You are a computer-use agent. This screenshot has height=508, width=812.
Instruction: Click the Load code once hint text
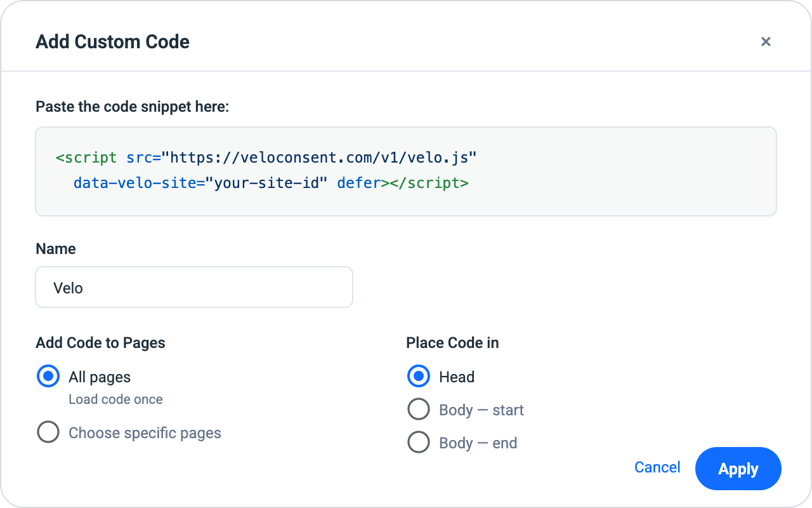pos(115,399)
